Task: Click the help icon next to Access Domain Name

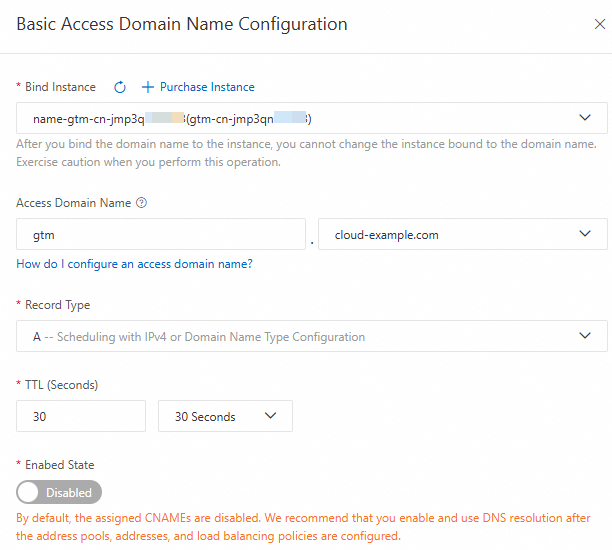Action: coord(141,203)
